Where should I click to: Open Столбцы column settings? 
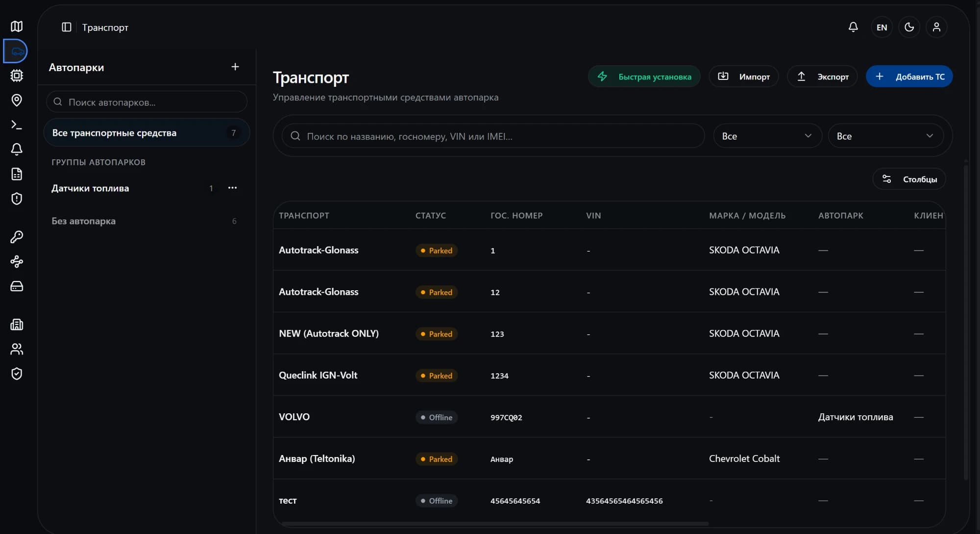coord(909,179)
